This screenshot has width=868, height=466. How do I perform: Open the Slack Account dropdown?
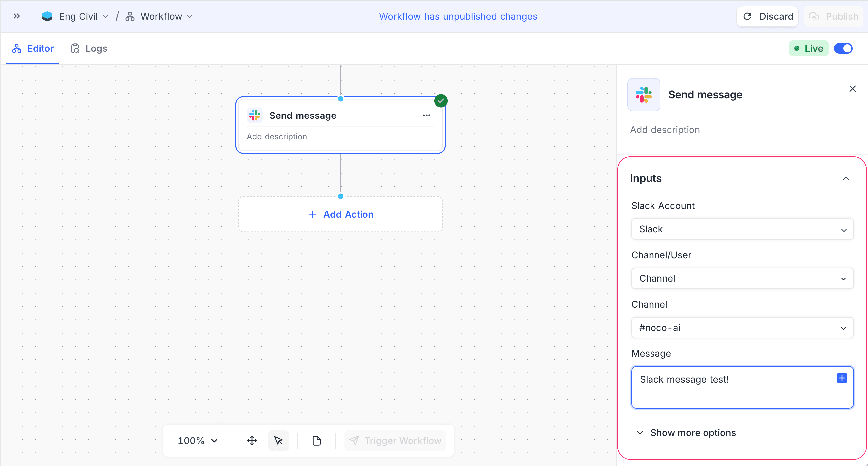coord(742,229)
